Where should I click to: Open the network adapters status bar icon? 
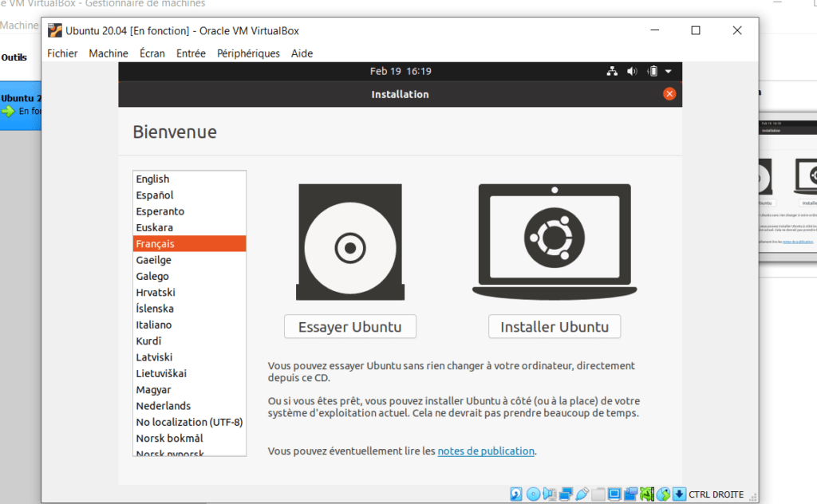566,494
